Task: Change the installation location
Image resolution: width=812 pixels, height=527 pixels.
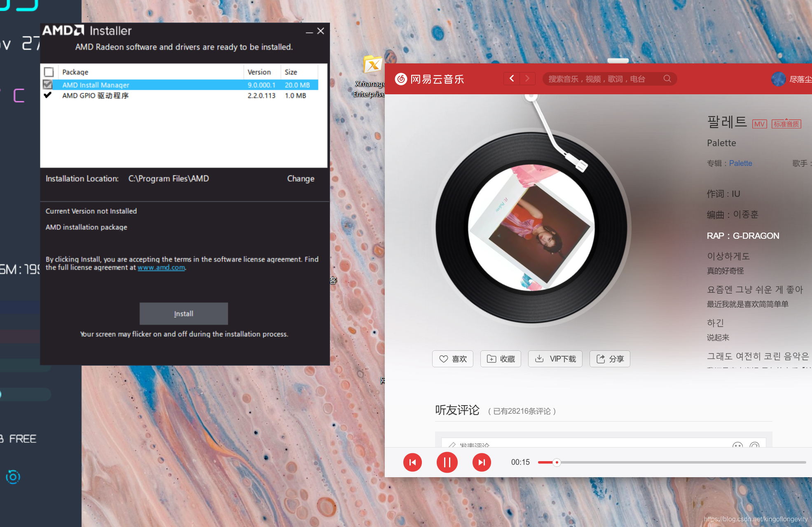Action: pyautogui.click(x=300, y=179)
